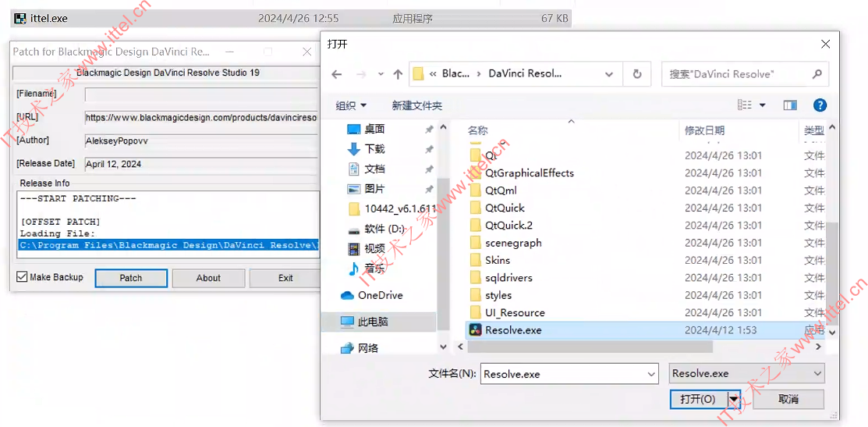Viewport: 868px width, 427px height.
Task: Expand the 文件名 combo box dropdown arrow
Action: point(651,375)
